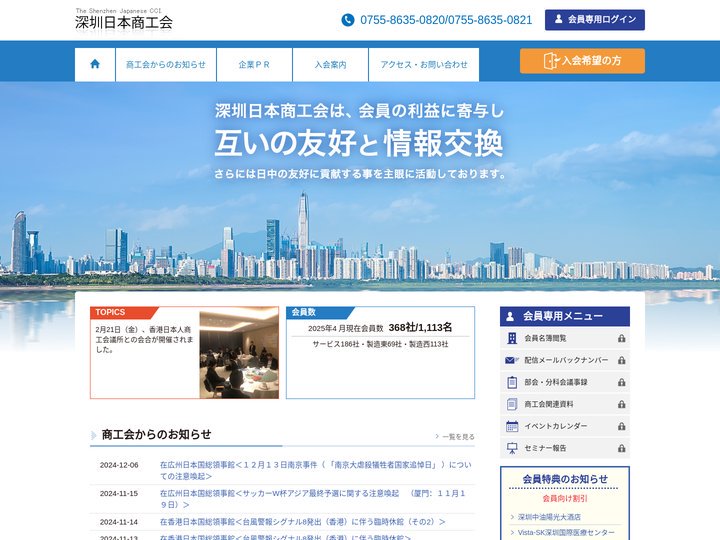
Task: Open 深圳中油陽光大酒店 discount link
Action: [549, 517]
